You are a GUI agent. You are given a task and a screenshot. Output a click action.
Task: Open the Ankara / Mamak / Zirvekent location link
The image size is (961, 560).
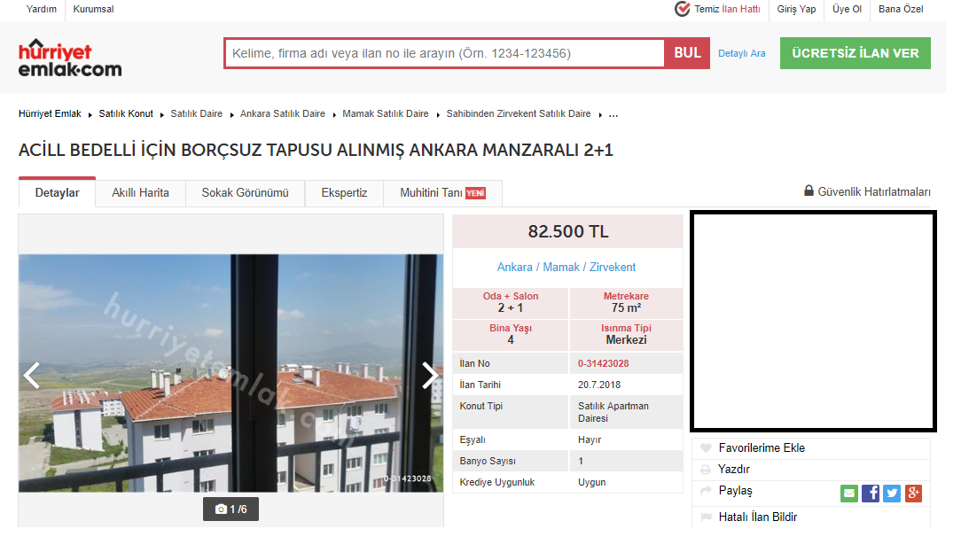pyautogui.click(x=566, y=268)
